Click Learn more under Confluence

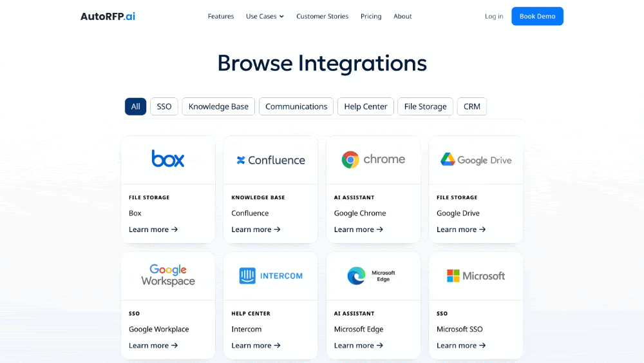pyautogui.click(x=256, y=230)
